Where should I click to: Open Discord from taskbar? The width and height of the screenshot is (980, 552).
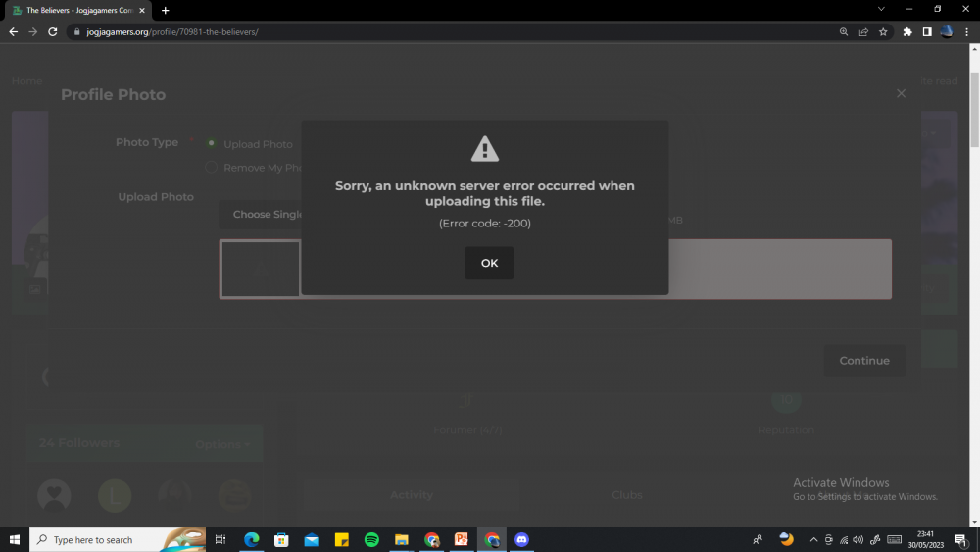pyautogui.click(x=521, y=539)
